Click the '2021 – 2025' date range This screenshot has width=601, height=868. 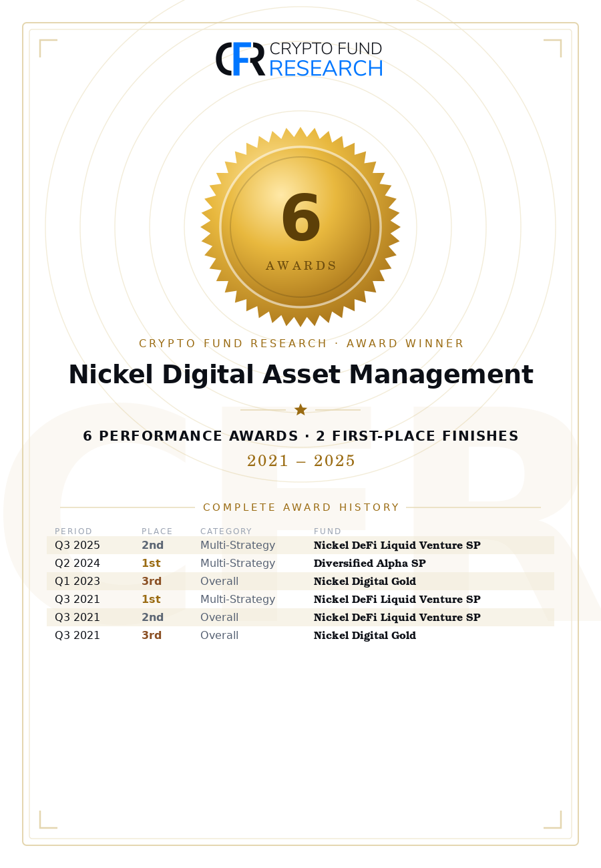[x=300, y=461]
